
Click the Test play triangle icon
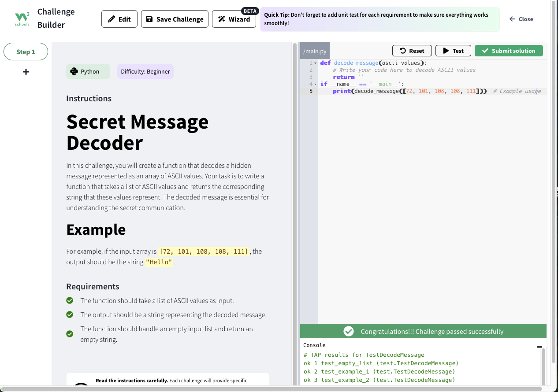[446, 51]
